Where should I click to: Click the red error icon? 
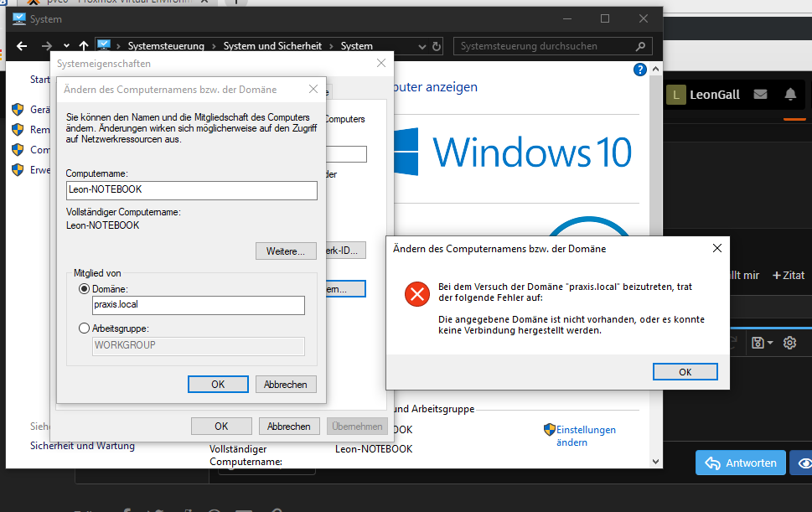click(x=417, y=295)
